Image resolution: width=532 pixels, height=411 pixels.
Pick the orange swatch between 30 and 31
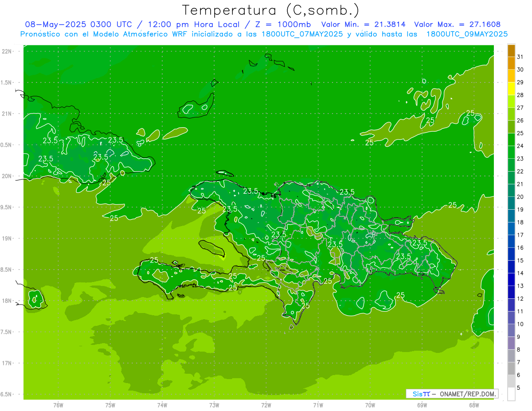coord(511,63)
